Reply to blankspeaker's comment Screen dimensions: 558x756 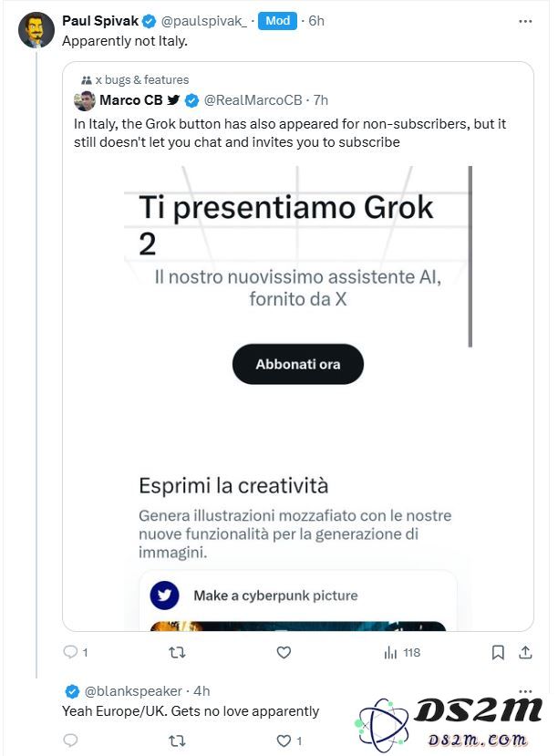coord(70,740)
